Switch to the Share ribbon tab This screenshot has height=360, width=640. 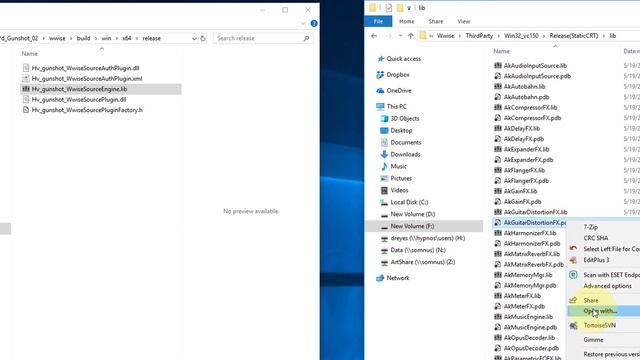436,21
